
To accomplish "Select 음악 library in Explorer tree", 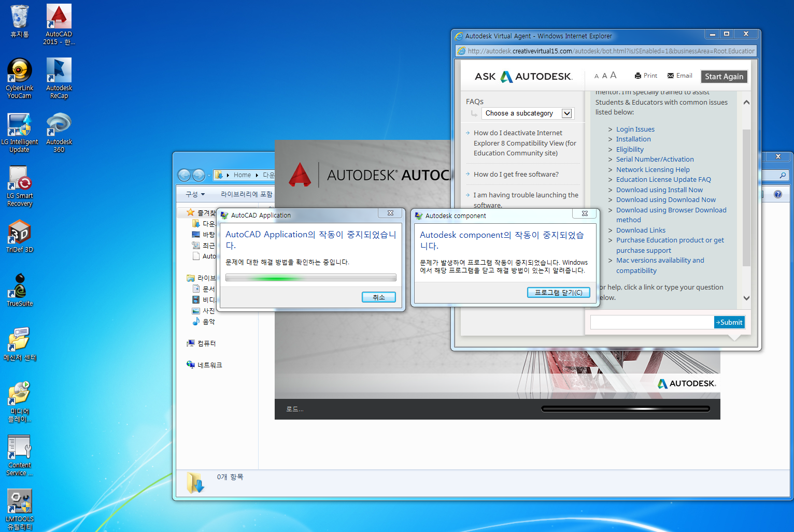I will [x=204, y=322].
